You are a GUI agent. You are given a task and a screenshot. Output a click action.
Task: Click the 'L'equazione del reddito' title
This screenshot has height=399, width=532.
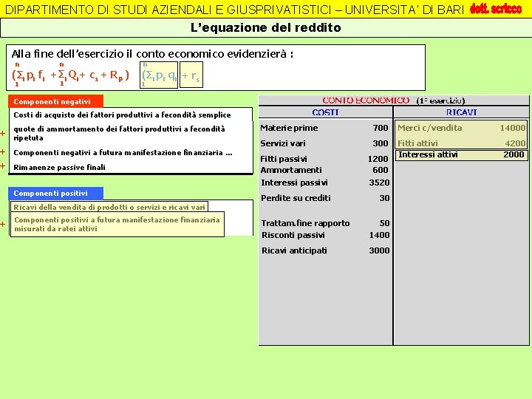[266, 27]
